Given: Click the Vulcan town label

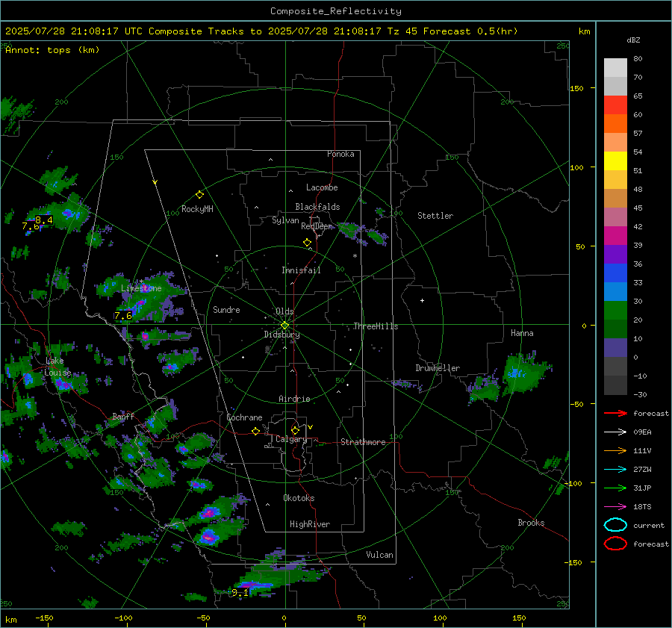Looking at the screenshot, I should point(380,555).
